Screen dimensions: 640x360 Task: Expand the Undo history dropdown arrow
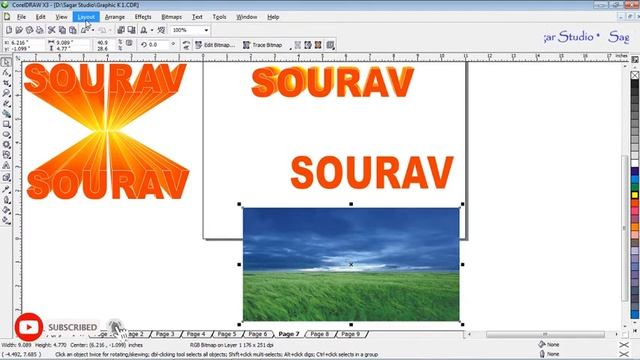coord(93,30)
